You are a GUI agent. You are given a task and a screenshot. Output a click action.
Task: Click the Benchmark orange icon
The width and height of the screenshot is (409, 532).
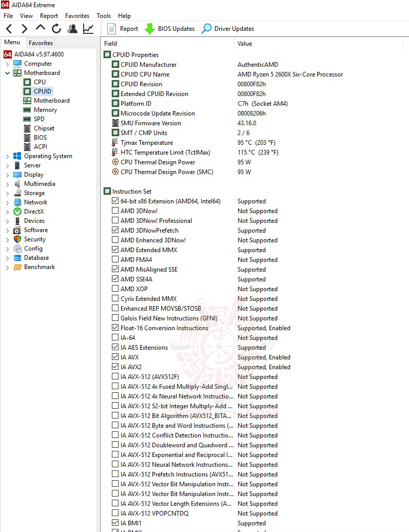click(17, 267)
